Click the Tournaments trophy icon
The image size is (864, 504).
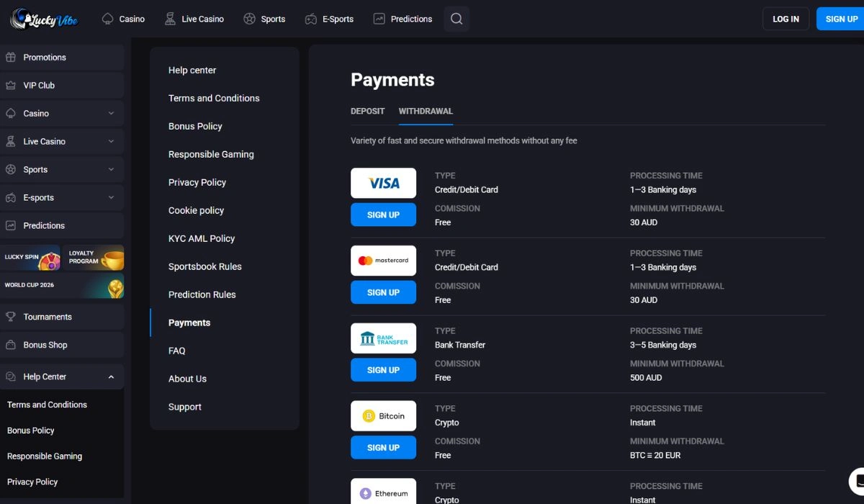(11, 317)
